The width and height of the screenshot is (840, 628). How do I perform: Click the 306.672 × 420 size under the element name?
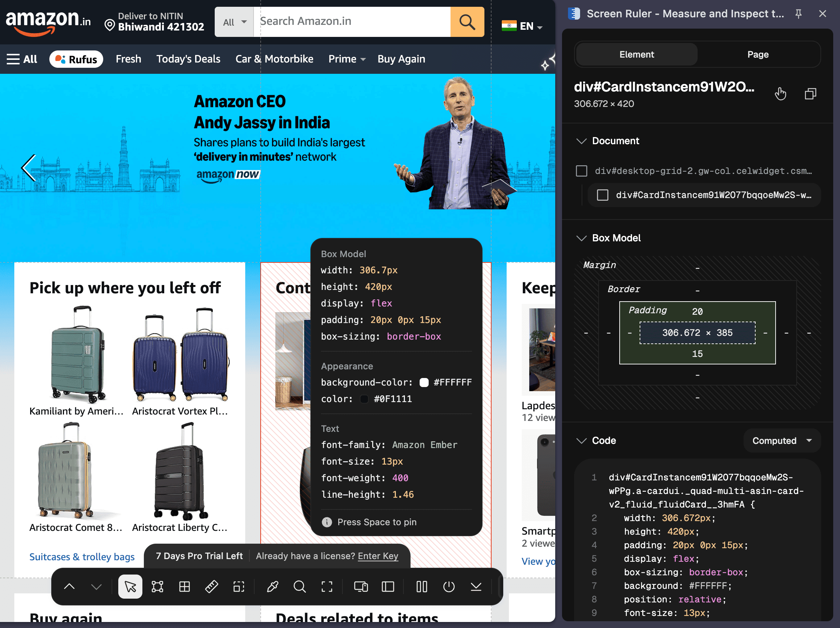tap(604, 104)
